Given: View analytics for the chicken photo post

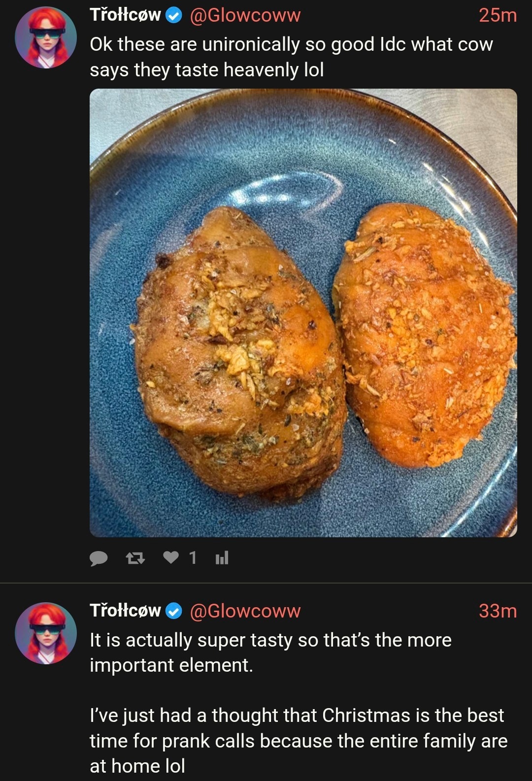Looking at the screenshot, I should click(222, 558).
